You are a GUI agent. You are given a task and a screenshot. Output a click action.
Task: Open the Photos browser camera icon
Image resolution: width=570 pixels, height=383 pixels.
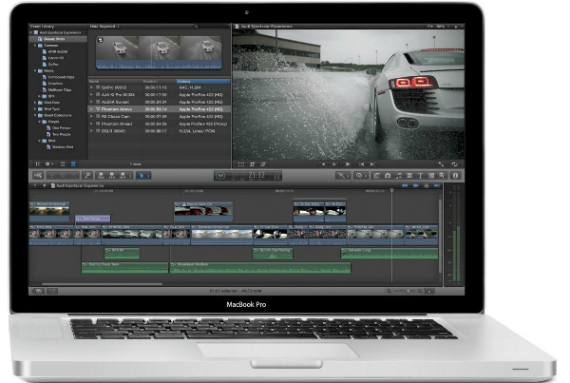[x=388, y=176]
